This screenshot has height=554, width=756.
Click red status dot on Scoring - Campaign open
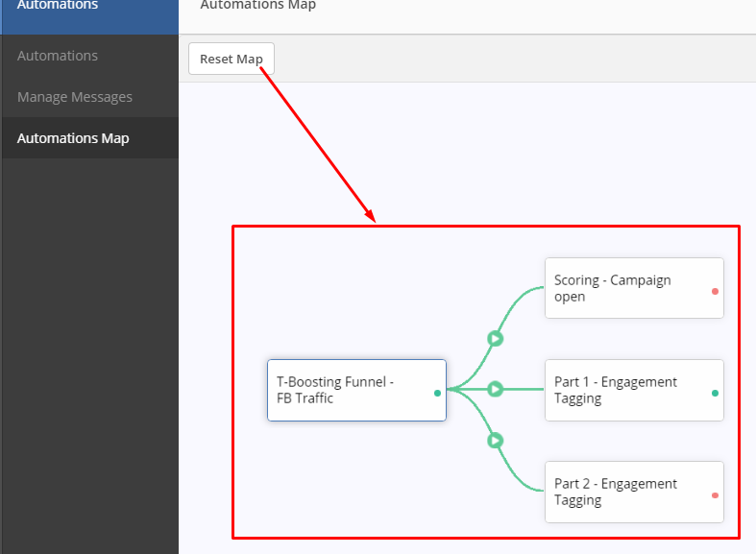715,292
